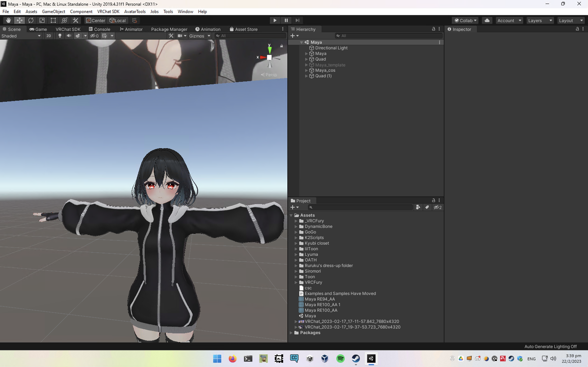Select the Hand tool in the toolbar
This screenshot has height=367, width=588.
[x=8, y=20]
